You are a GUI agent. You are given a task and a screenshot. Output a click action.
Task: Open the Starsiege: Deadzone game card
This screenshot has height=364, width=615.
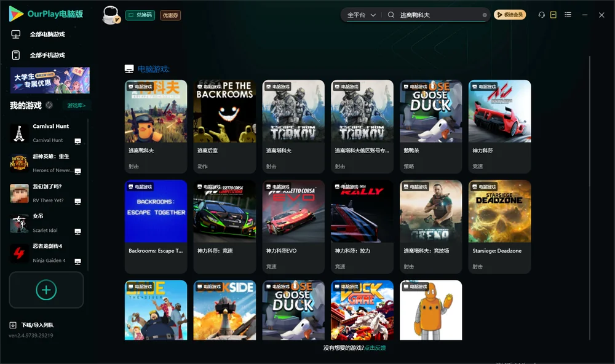click(499, 227)
